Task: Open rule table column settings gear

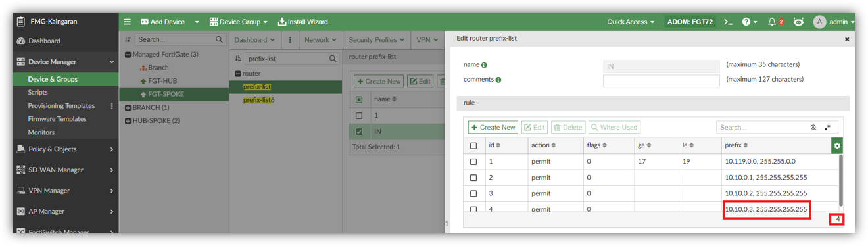Action: (837, 145)
